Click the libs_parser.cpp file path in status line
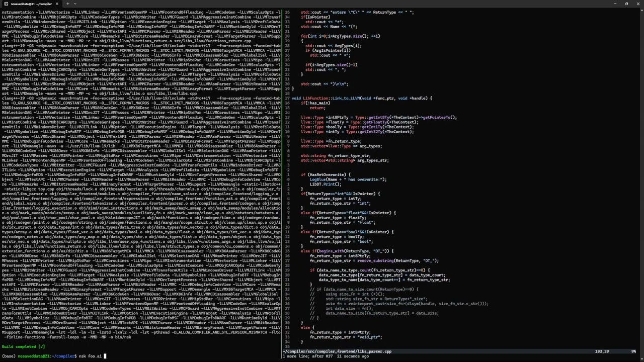This screenshot has height=362, width=644. click(x=337, y=351)
